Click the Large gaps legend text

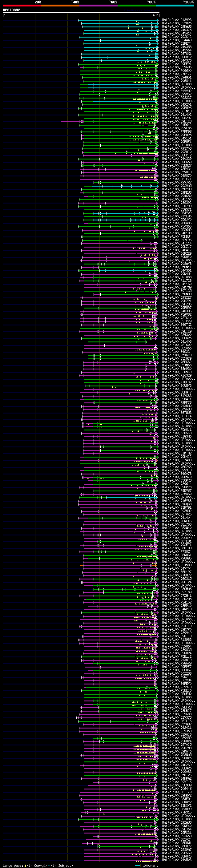click(x=38, y=865)
